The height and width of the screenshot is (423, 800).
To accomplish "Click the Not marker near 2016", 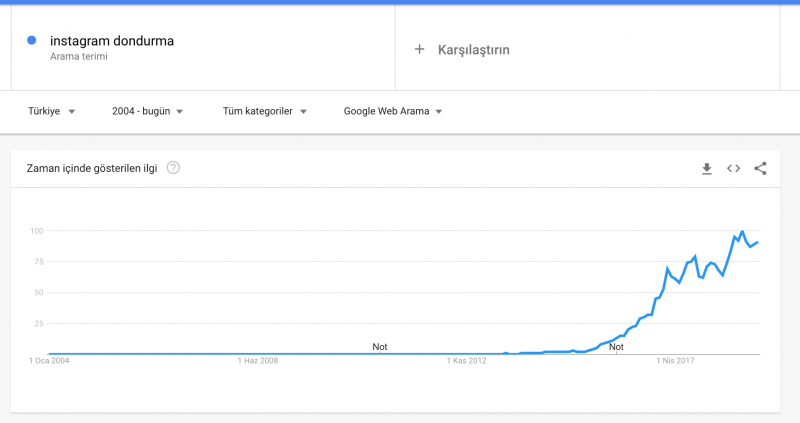I will [616, 347].
